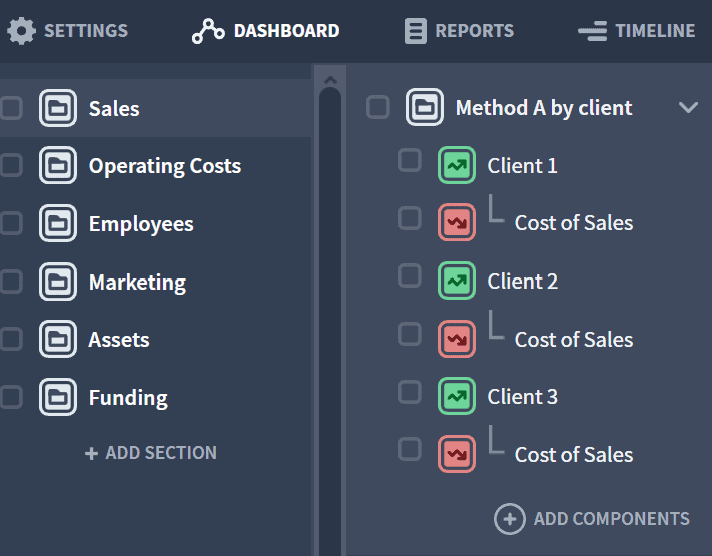Check the Assets checkbox
This screenshot has width=712, height=556.
(x=11, y=339)
